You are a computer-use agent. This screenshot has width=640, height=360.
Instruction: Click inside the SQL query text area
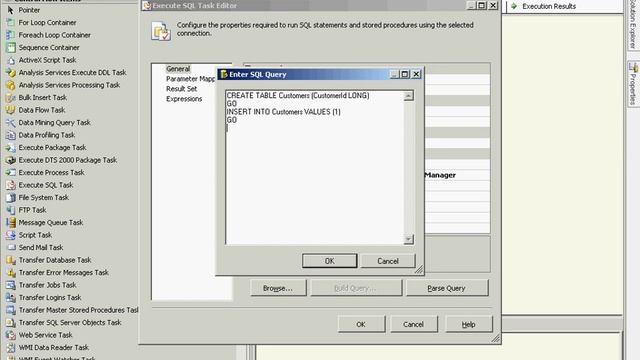(315, 167)
